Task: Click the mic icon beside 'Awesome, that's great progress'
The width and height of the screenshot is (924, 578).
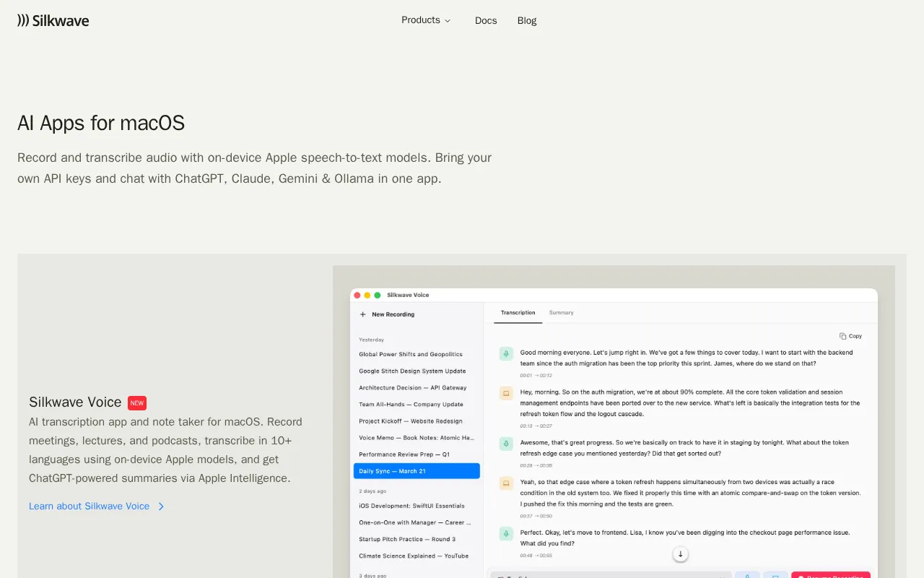Action: [506, 443]
